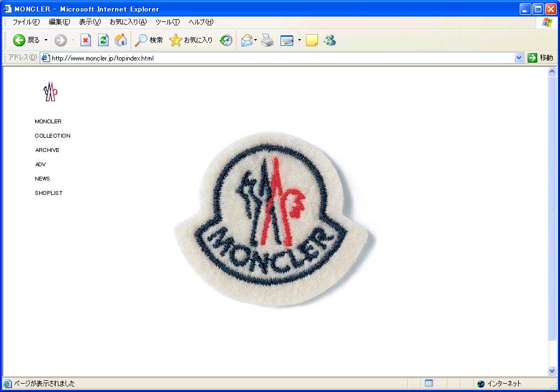Image resolution: width=560 pixels, height=392 pixels.
Task: Click the 移動 Go button
Action: tap(540, 58)
